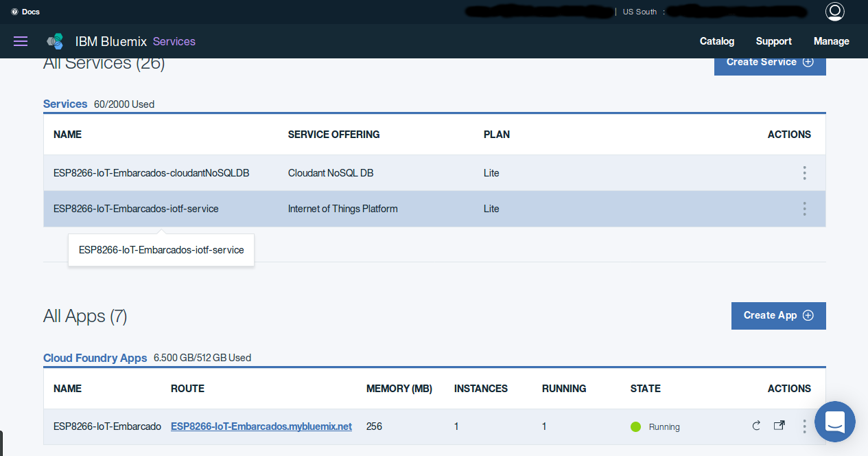Viewport: 868px width, 456px height.
Task: Open the Cloud Foundry Apps heading link
Action: click(x=95, y=358)
